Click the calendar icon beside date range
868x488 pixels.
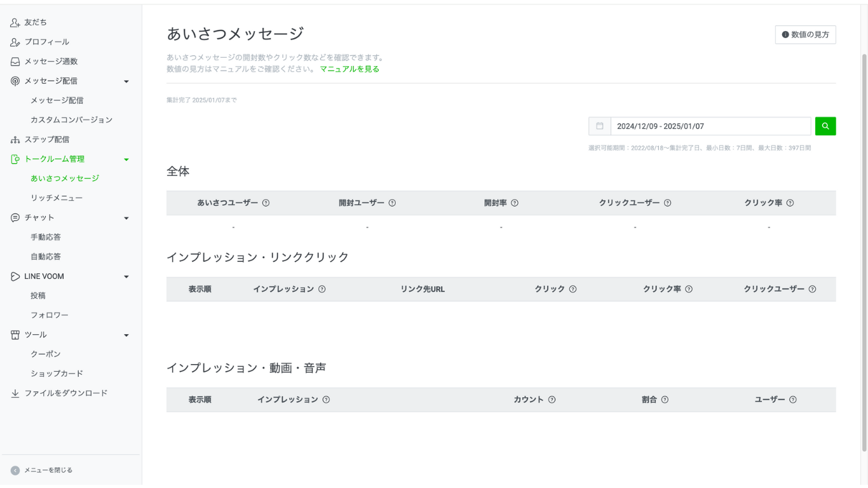pos(599,126)
